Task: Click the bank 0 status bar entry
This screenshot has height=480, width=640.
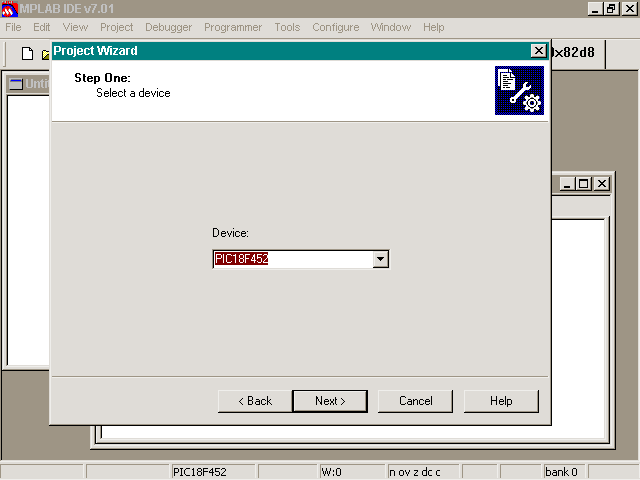Action: coord(561,472)
